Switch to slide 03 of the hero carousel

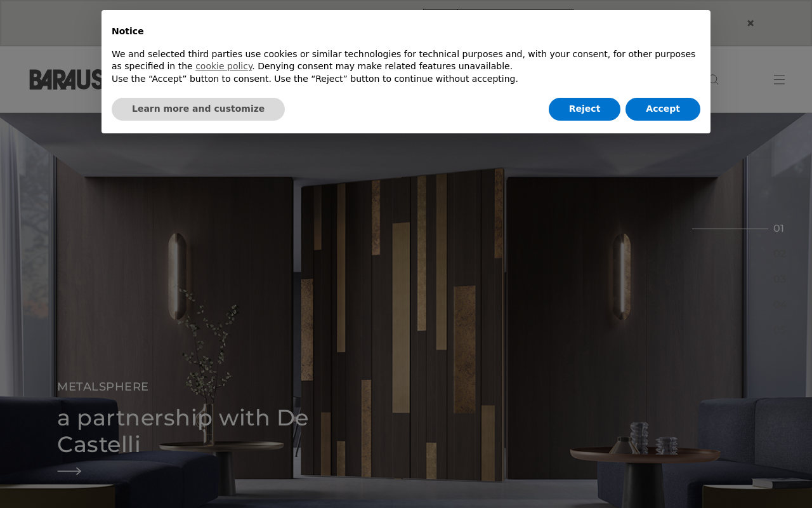click(778, 279)
